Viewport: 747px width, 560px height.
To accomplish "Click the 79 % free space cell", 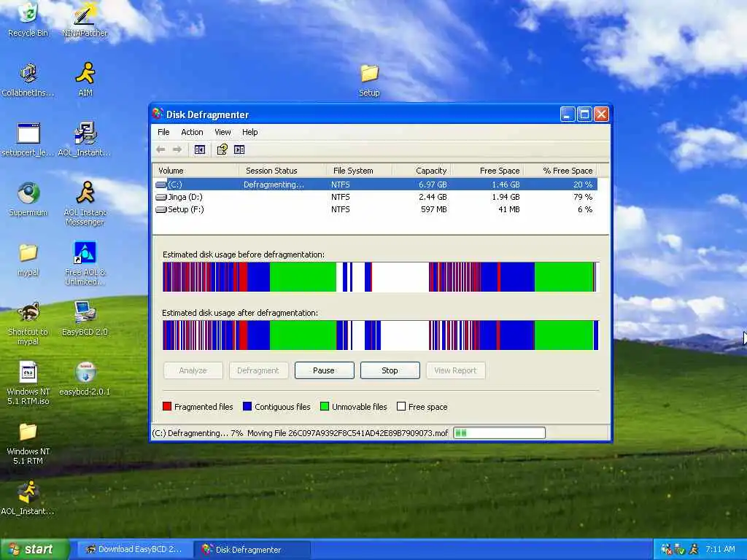I will tap(583, 197).
